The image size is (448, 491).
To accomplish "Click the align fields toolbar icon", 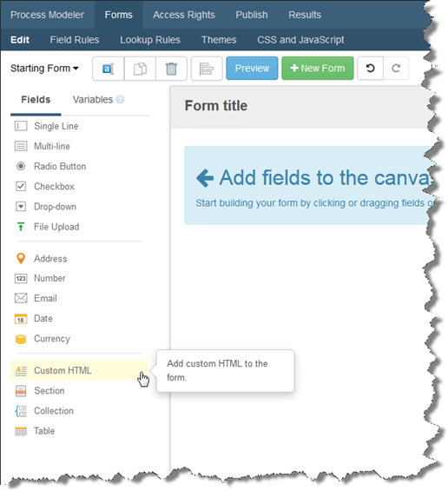I will (207, 69).
